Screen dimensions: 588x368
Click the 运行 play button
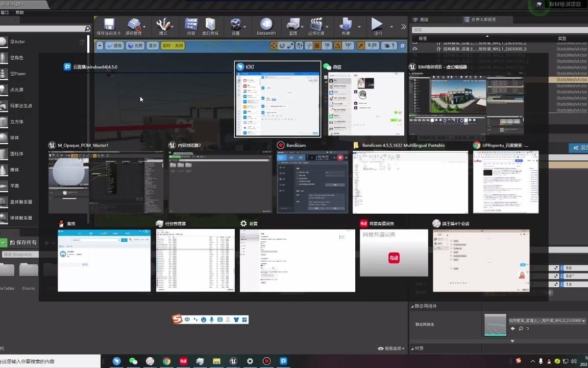377,25
